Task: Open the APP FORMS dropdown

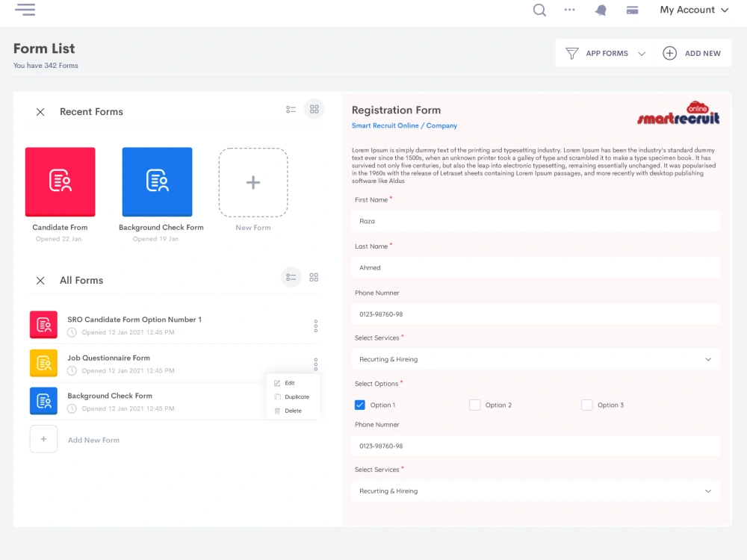Action: [x=604, y=53]
